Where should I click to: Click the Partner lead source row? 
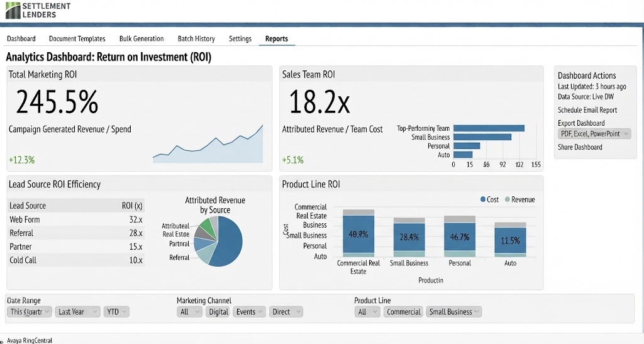click(x=76, y=247)
